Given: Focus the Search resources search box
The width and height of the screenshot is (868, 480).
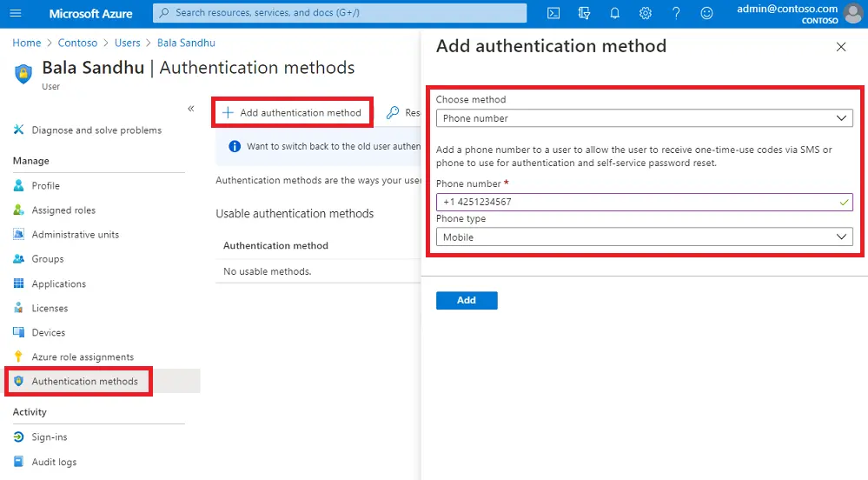Looking at the screenshot, I should 340,13.
